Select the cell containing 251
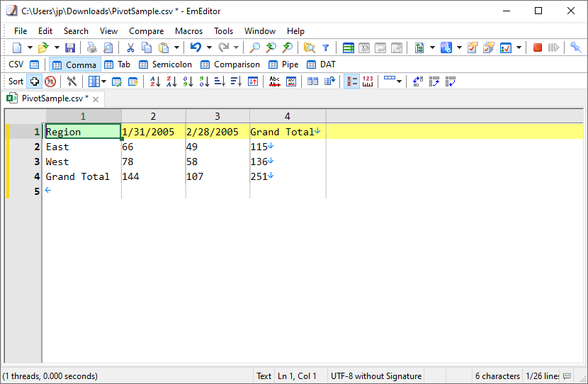The image size is (588, 384). pos(288,176)
